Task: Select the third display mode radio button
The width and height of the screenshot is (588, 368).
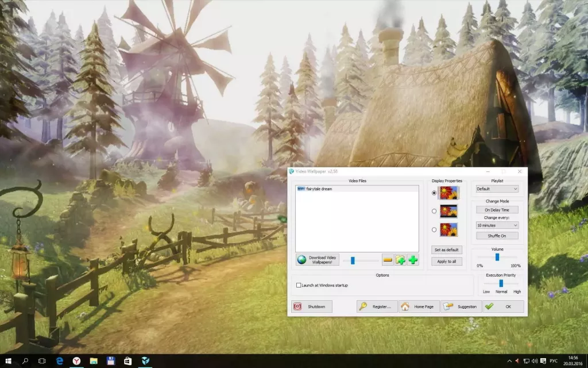Action: [x=434, y=230]
